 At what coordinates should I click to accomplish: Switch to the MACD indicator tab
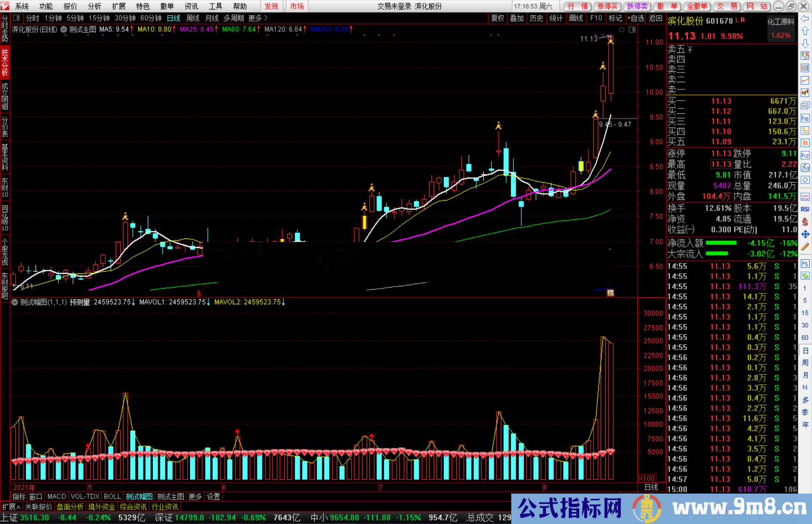coord(57,497)
